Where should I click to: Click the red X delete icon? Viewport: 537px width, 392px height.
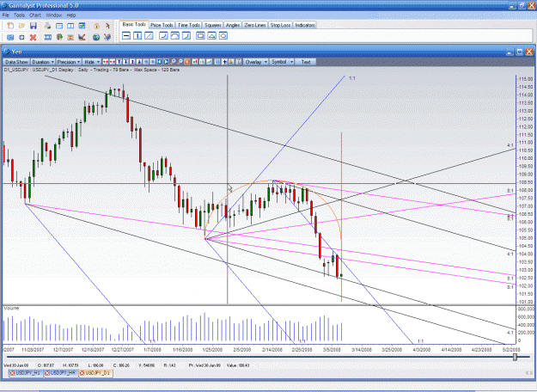pos(33,37)
